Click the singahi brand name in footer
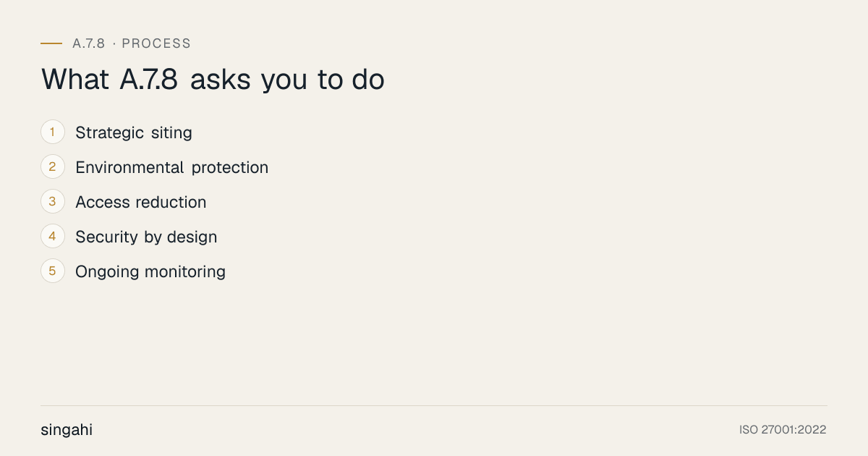868x456 pixels. [x=67, y=430]
